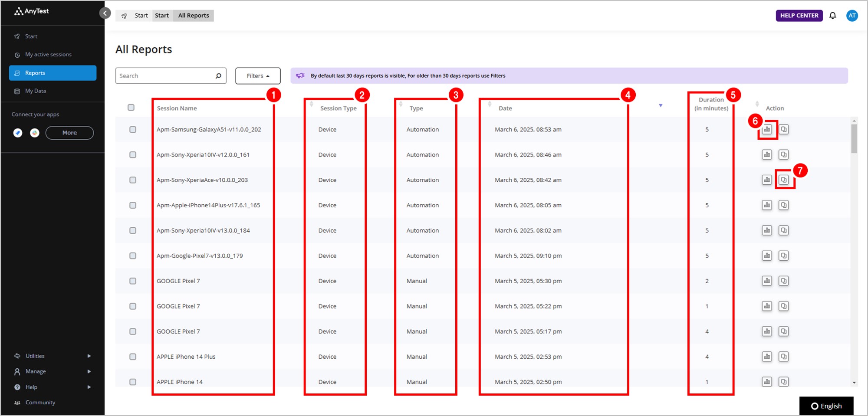
Task: Select Apm-Apple-iPhone14Plus row checkbox
Action: click(133, 205)
